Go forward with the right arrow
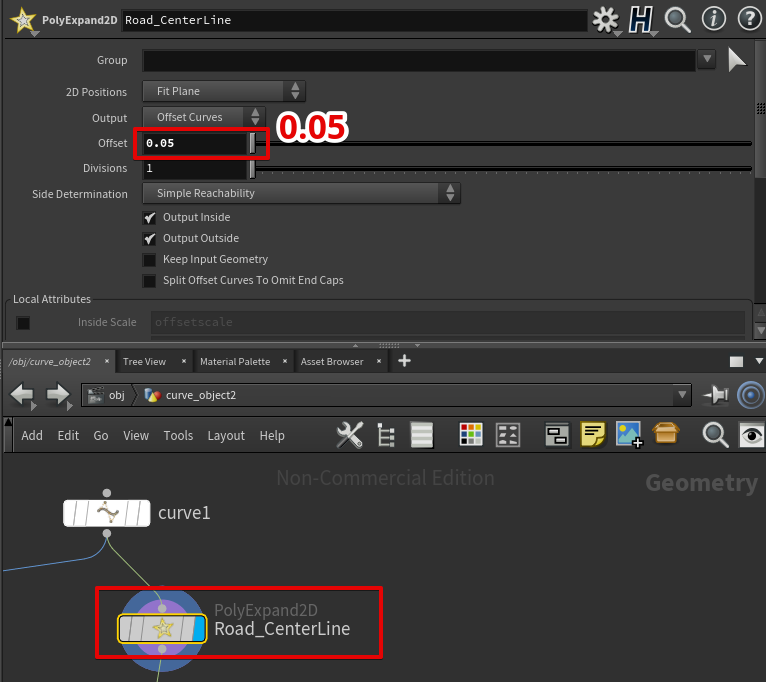Image resolution: width=766 pixels, height=682 pixels. click(58, 394)
